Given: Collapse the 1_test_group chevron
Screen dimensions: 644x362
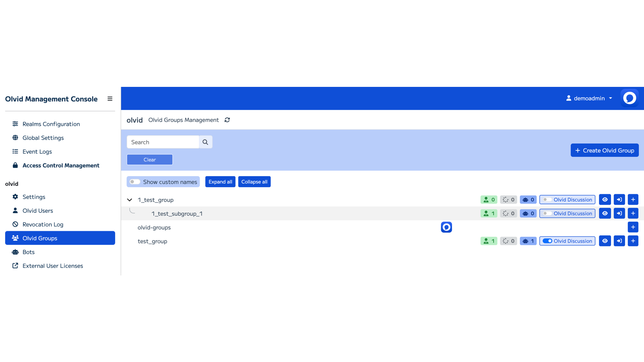Looking at the screenshot, I should (129, 200).
